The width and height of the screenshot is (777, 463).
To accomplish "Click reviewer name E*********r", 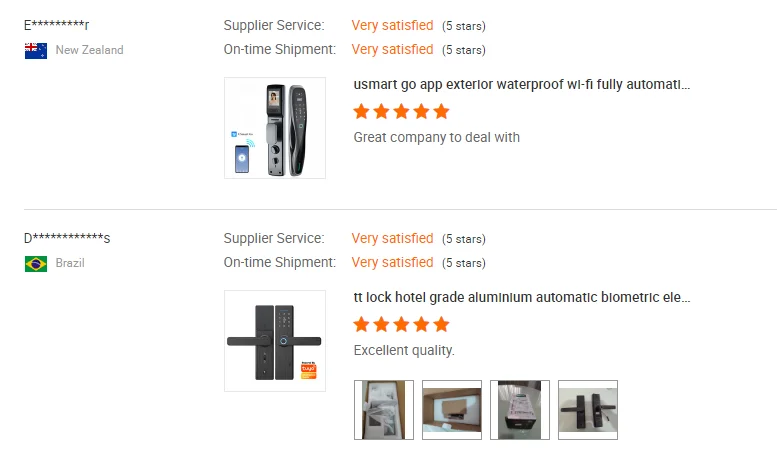I will click(63, 25).
